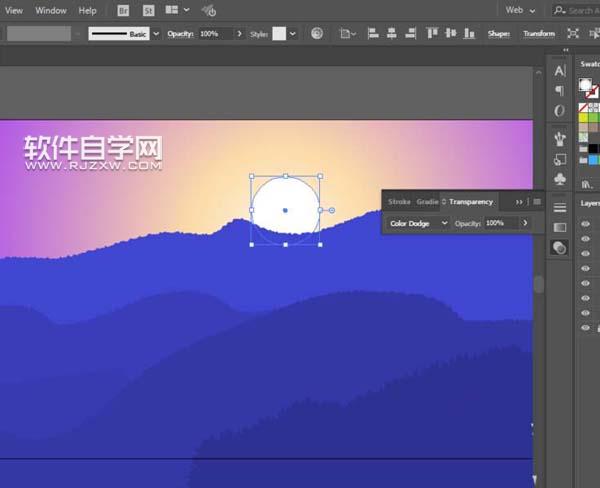Click the Shape link in control bar
600x488 pixels.
(499, 34)
